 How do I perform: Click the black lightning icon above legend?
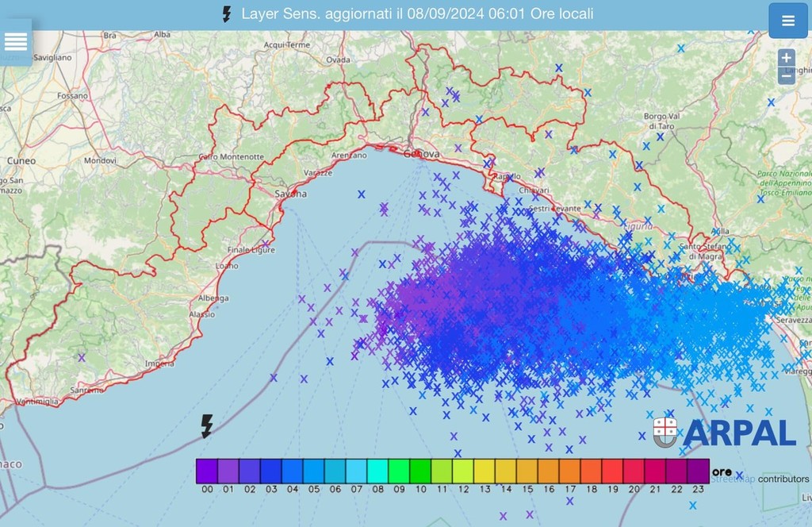(206, 426)
